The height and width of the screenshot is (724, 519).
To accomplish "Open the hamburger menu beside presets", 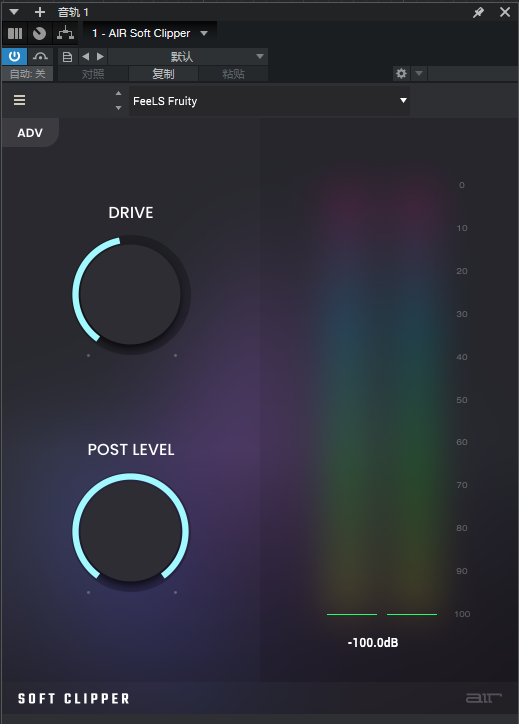I will 19,100.
